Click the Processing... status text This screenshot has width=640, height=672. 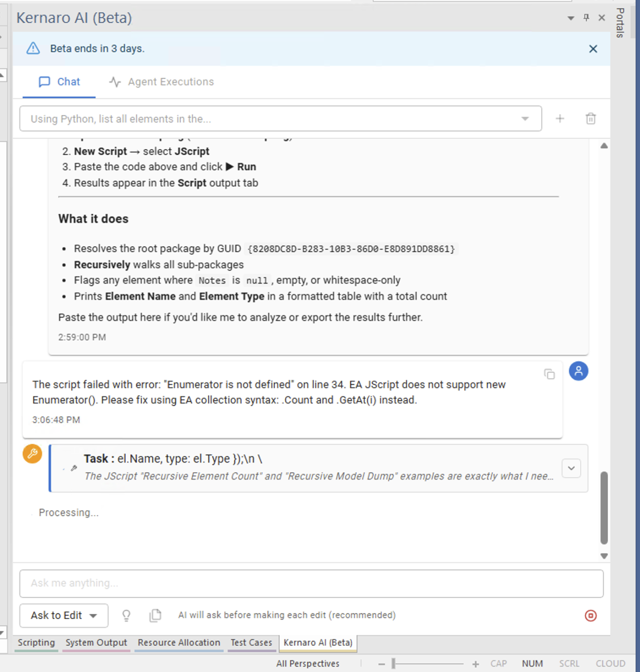coord(69,513)
